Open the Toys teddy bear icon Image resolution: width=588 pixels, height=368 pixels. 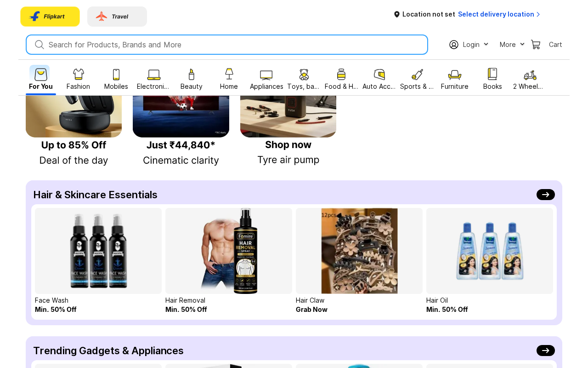(304, 75)
